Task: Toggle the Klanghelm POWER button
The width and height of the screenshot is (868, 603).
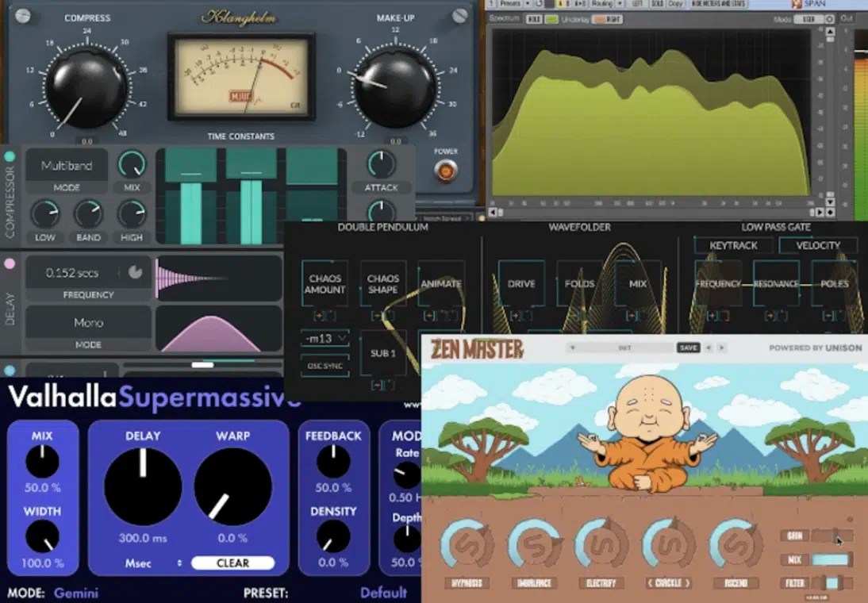Action: (446, 171)
